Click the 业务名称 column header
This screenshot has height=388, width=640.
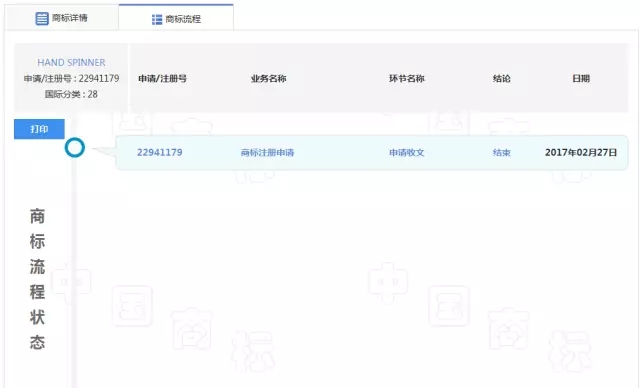click(x=269, y=78)
